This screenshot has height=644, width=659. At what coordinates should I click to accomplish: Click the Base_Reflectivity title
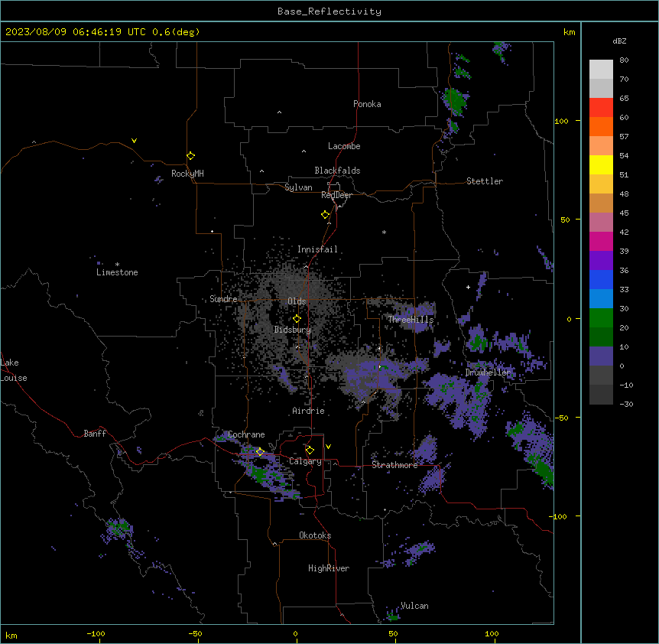[329, 11]
